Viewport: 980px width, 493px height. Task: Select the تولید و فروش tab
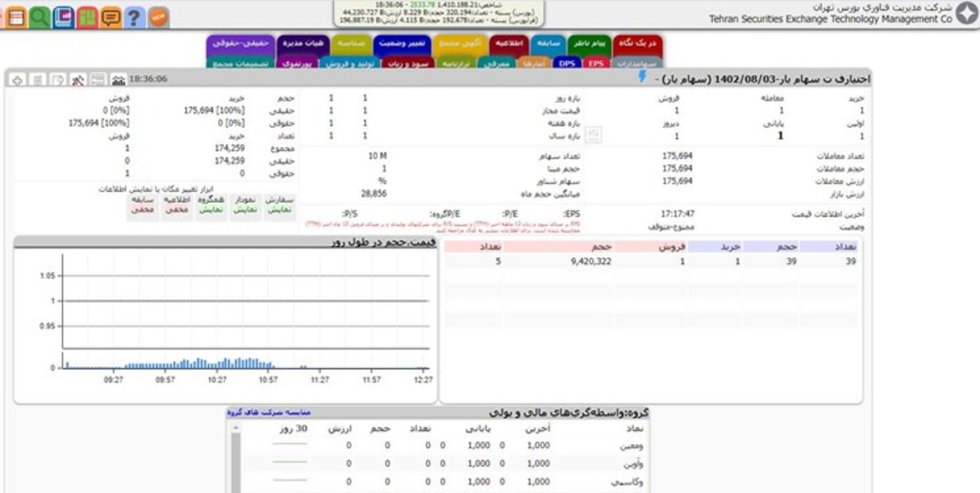coord(351,63)
